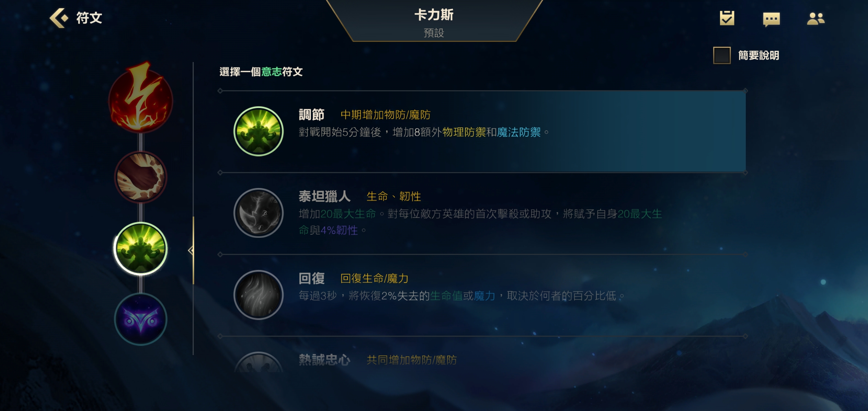Select the 調節 highlighted rune row
This screenshot has width=868, height=411.
482,132
